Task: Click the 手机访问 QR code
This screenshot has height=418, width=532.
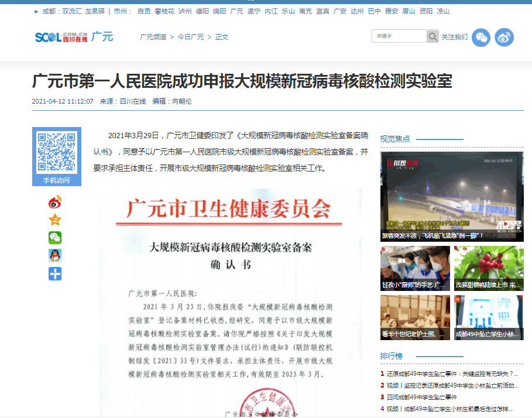Action: 56,152
